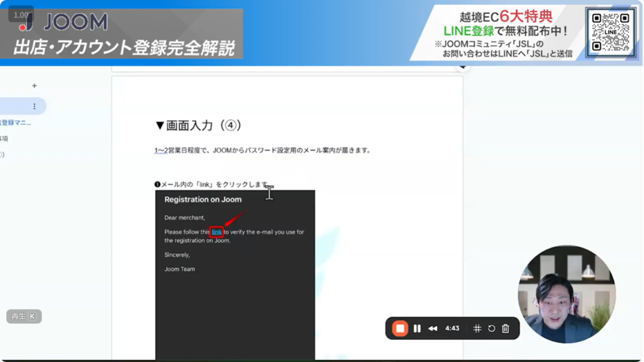Image resolution: width=644 pixels, height=362 pixels.
Task: Delete the recording with trash icon
Action: pyautogui.click(x=506, y=329)
